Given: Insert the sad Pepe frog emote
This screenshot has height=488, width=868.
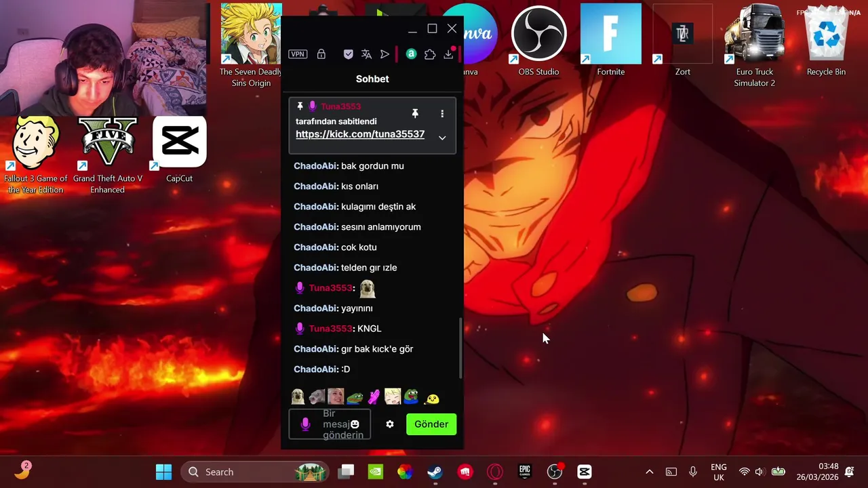Looking at the screenshot, I should (x=355, y=397).
